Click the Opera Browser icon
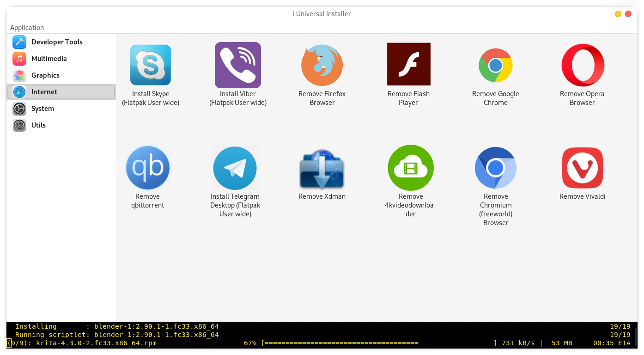 tap(583, 65)
